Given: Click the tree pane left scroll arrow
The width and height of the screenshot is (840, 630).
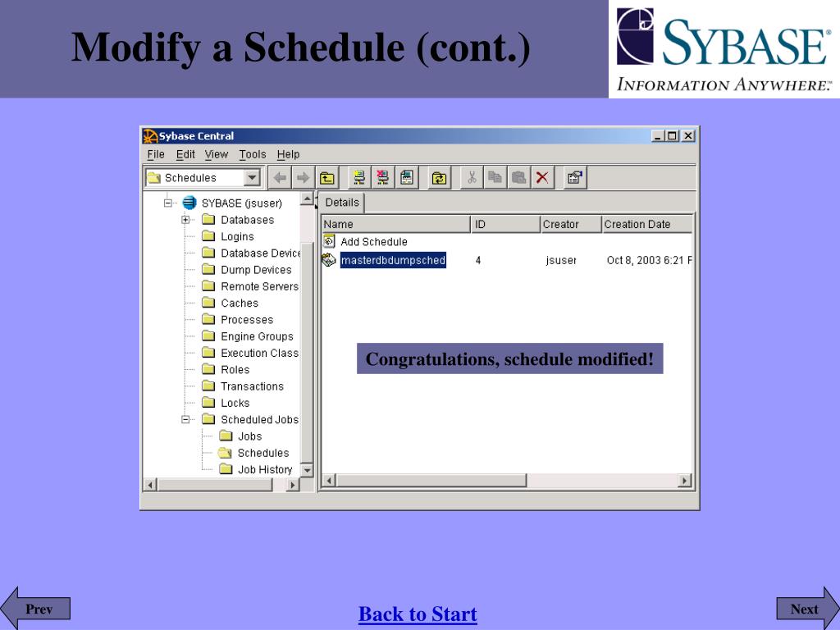Looking at the screenshot, I should [x=151, y=485].
